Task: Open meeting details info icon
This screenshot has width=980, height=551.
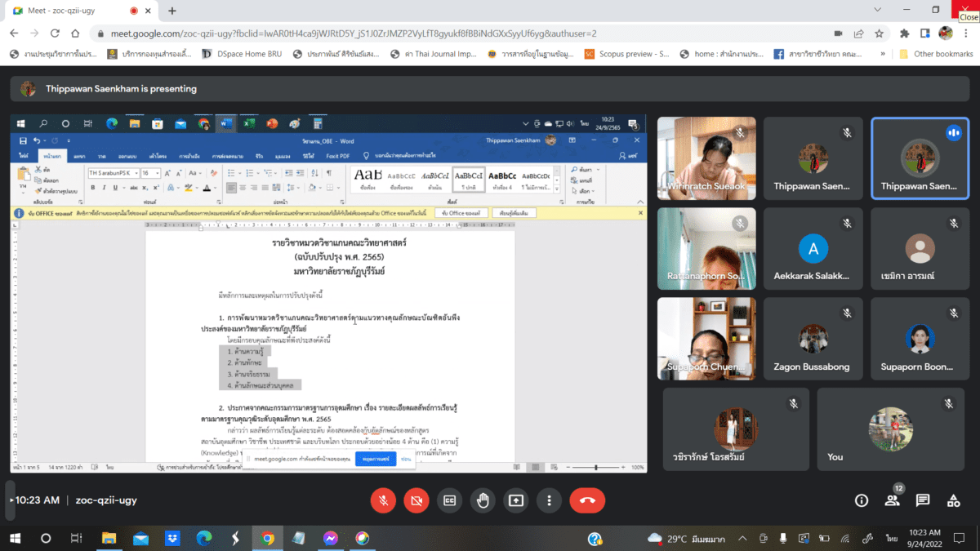Action: click(x=862, y=500)
